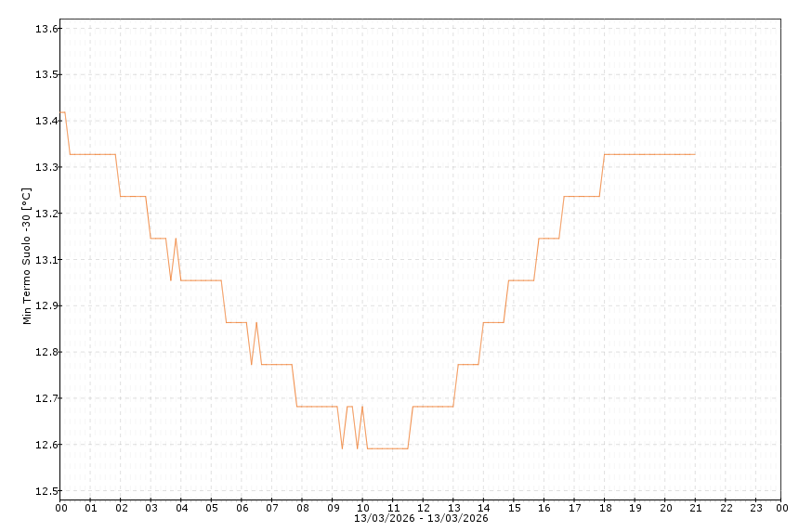Viewport: 799px width, 532px height.
Task: Click the 12.9 y-axis tick label
Action: pyautogui.click(x=46, y=305)
